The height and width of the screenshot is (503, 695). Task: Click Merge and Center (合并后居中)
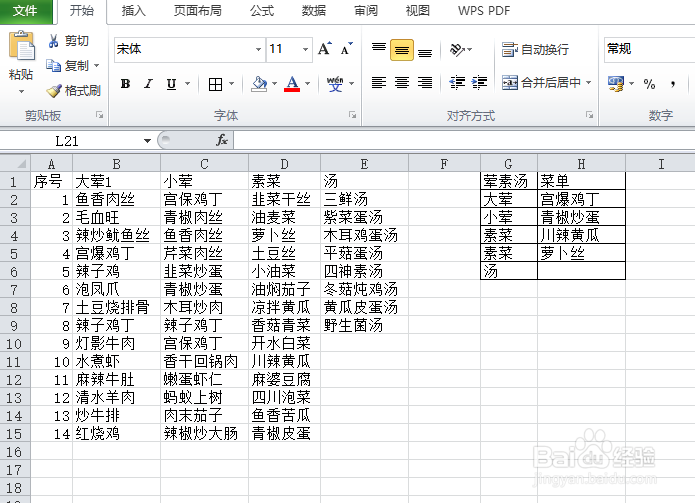click(x=541, y=83)
